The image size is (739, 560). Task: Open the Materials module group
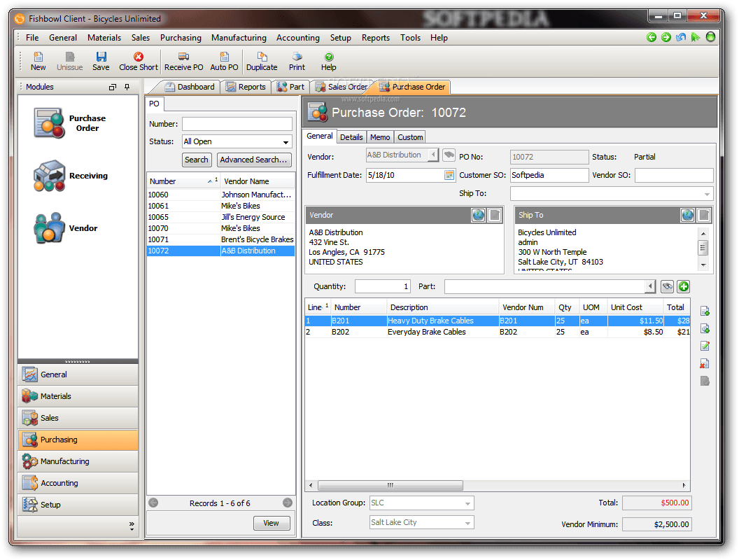click(x=78, y=396)
